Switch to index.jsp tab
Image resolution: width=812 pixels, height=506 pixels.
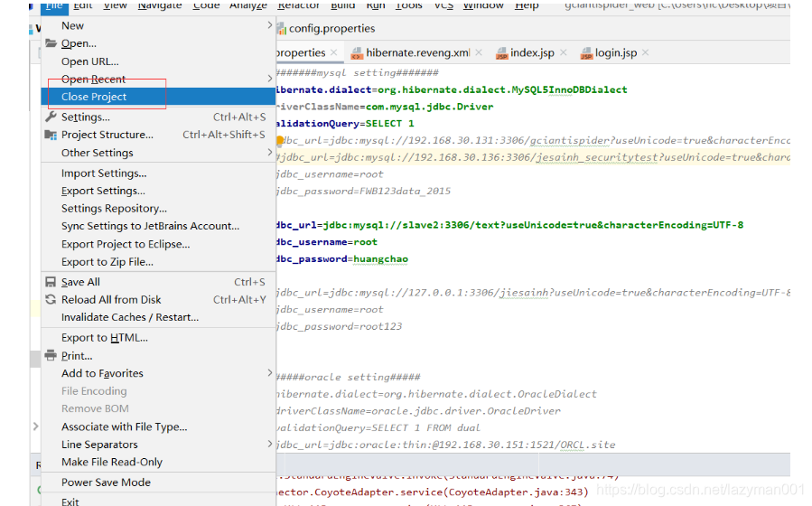click(532, 52)
